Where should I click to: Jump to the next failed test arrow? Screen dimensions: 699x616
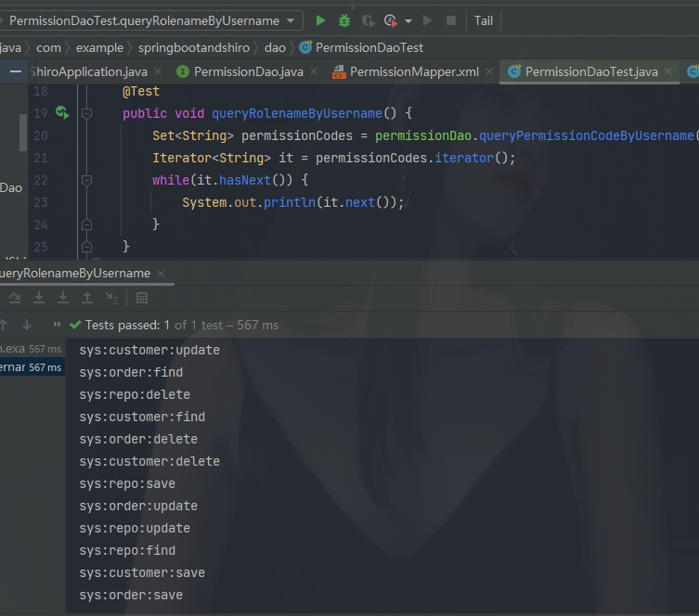click(x=27, y=325)
